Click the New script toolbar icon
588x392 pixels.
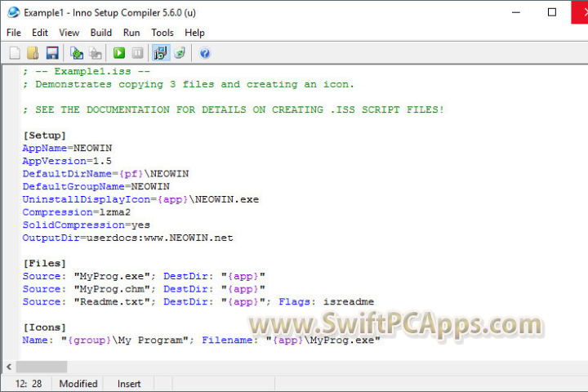(x=15, y=53)
